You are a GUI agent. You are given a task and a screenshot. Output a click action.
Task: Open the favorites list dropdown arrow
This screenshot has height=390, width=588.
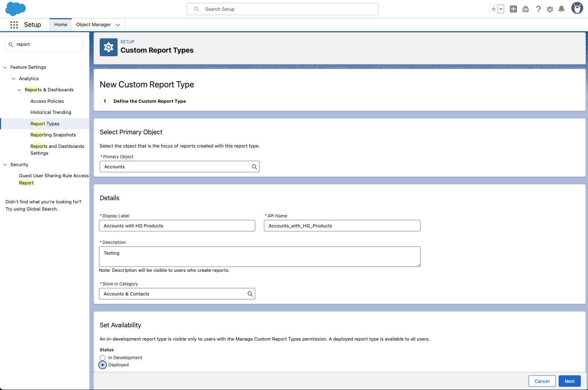point(501,9)
